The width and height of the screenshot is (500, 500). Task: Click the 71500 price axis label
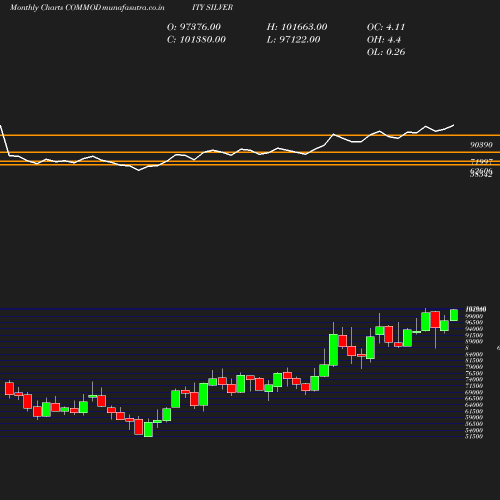(474, 386)
